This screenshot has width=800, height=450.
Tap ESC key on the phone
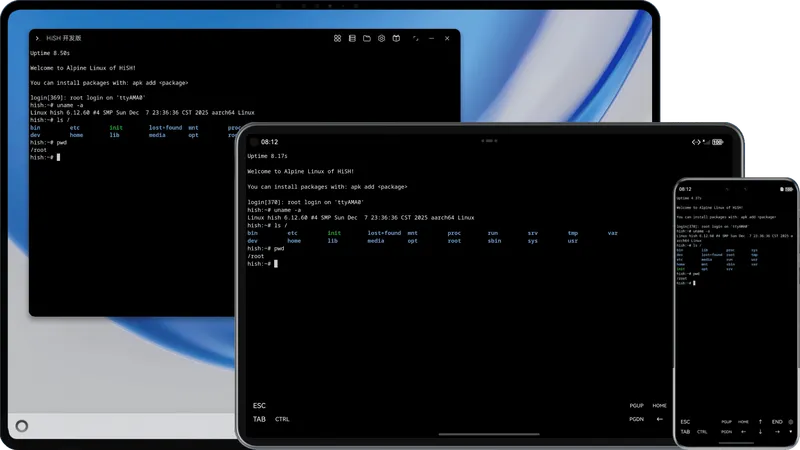point(685,422)
